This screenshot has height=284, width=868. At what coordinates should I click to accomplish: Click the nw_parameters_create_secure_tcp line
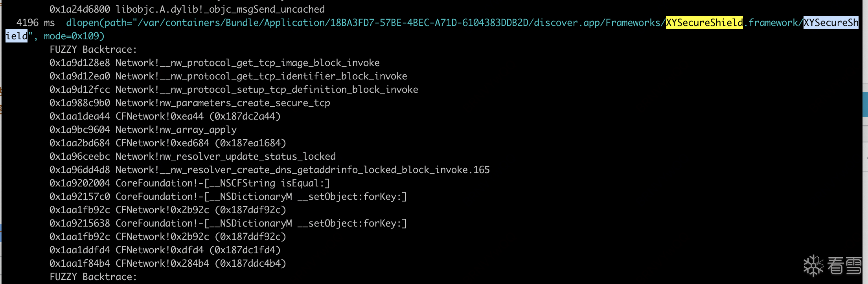189,103
